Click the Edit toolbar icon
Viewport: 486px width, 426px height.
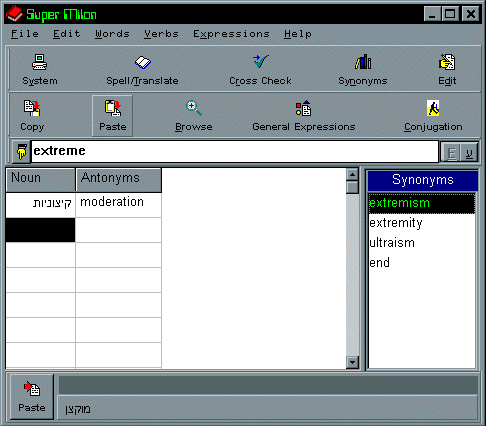tap(447, 70)
